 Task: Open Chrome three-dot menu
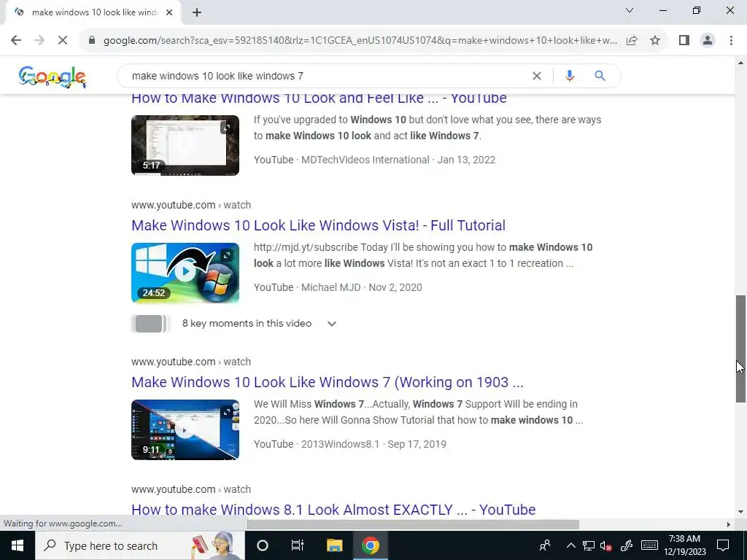(x=731, y=41)
